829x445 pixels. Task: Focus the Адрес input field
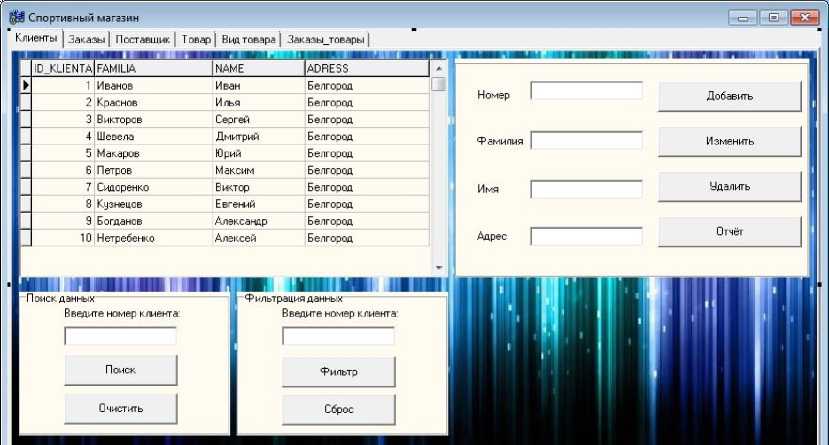[x=586, y=236]
